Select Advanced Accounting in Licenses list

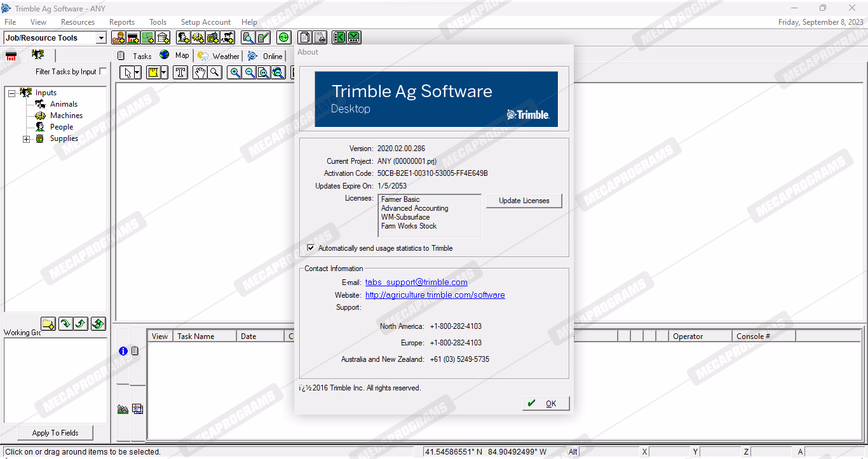(415, 208)
